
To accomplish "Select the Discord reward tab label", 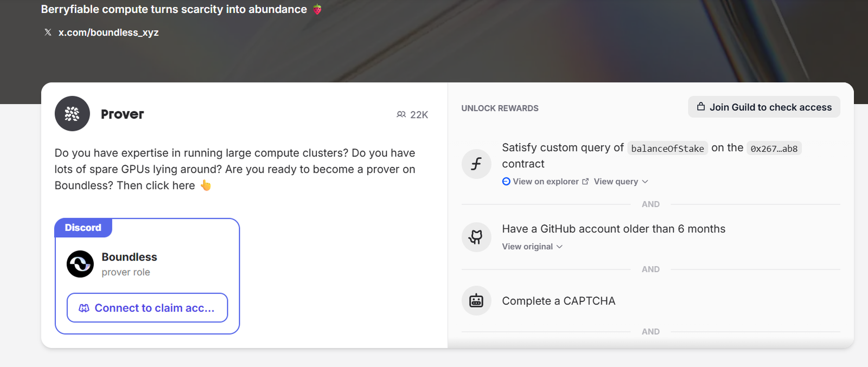I will click(83, 227).
